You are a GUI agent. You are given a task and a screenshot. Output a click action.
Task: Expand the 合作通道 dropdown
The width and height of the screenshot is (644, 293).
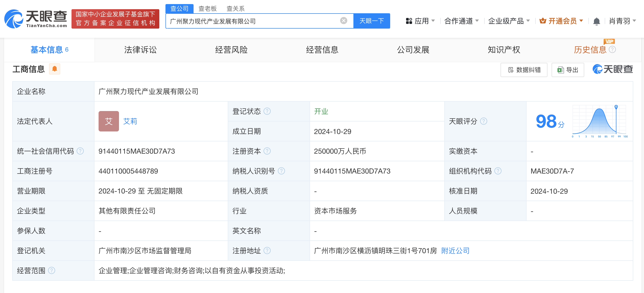(460, 21)
